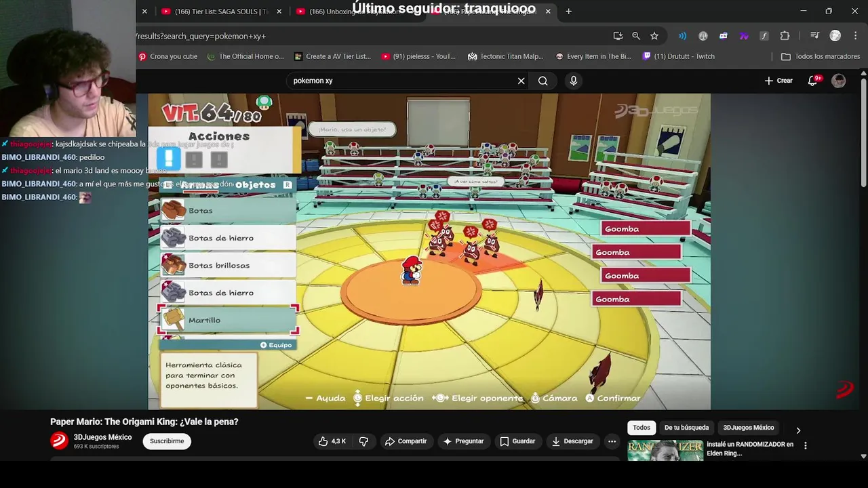Viewport: 868px width, 488px height.
Task: Subscribe with the Suscribirme button
Action: [x=167, y=441]
